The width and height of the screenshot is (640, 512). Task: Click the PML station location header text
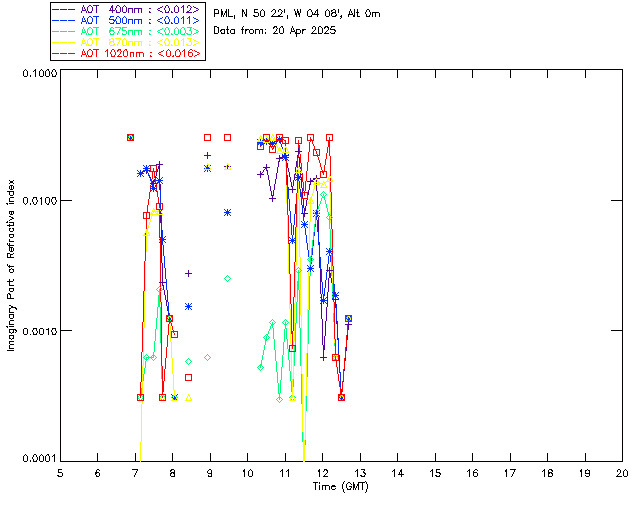pos(296,14)
